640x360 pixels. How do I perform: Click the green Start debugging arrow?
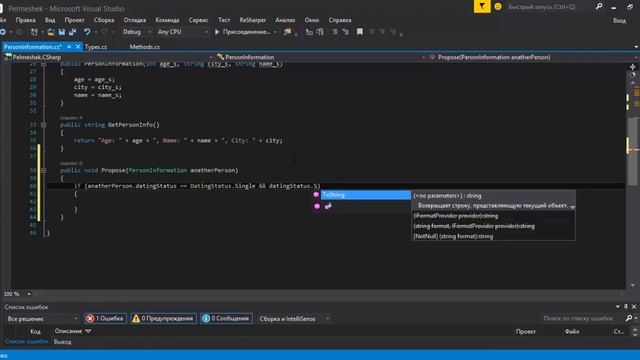pos(217,32)
